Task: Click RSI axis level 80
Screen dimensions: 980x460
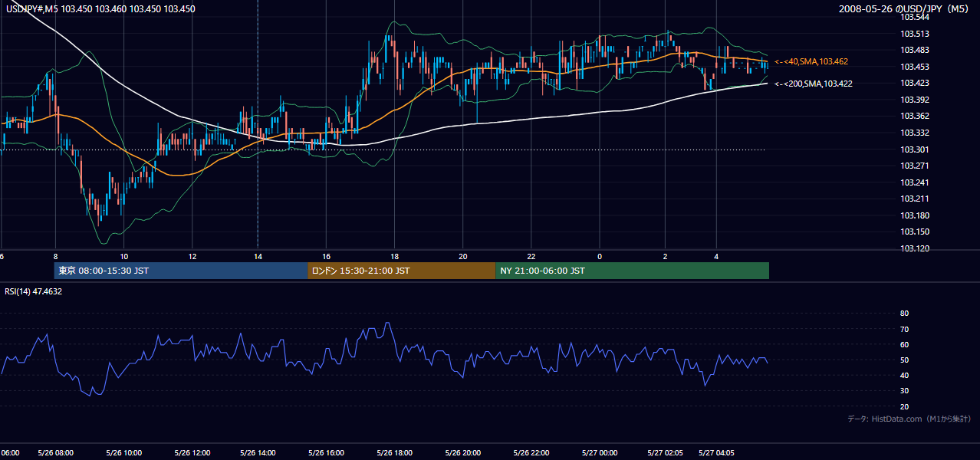Action: (x=904, y=314)
